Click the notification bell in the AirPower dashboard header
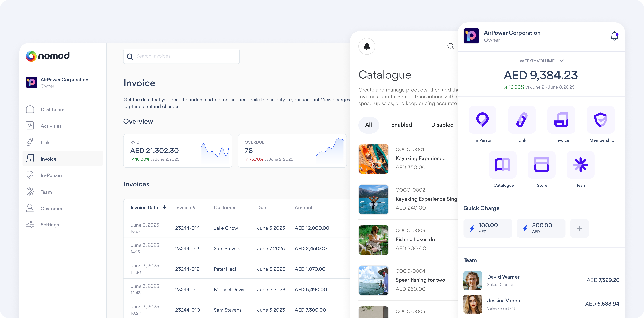Image resolution: width=644 pixels, height=318 pixels. click(615, 36)
